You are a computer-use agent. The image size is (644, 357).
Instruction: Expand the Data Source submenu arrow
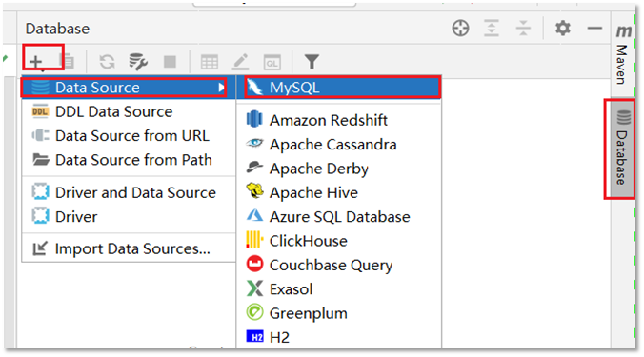(x=221, y=88)
